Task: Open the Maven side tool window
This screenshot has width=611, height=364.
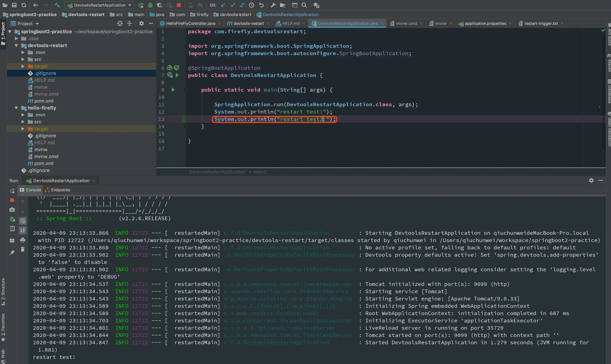Action: [x=609, y=63]
